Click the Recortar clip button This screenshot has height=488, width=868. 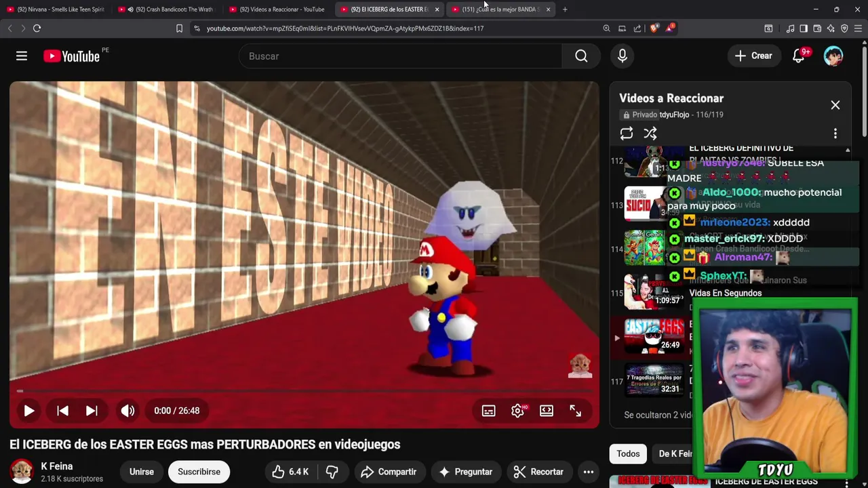(538, 472)
